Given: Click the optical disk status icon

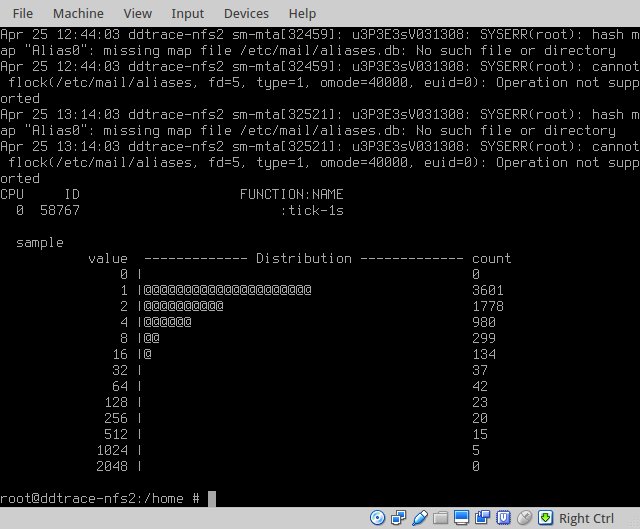Looking at the screenshot, I should click(x=378, y=518).
